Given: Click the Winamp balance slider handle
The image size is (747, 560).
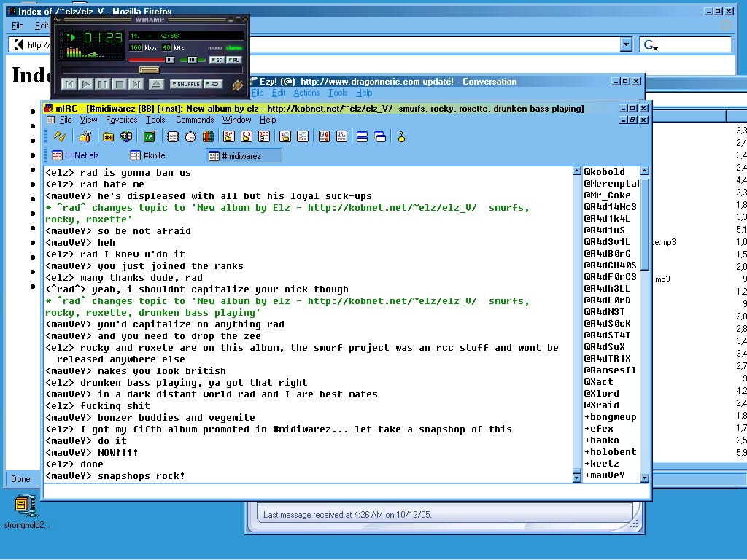Looking at the screenshot, I should point(192,60).
